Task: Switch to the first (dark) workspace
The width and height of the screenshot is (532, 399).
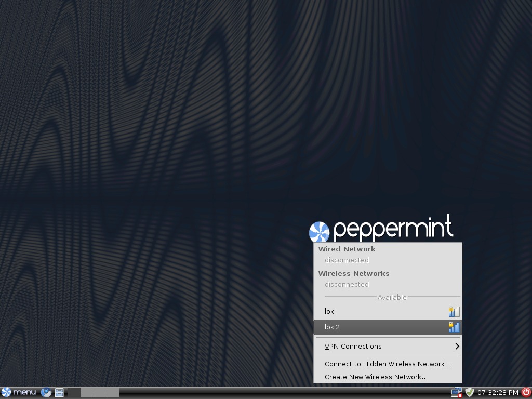Action: click(74, 392)
